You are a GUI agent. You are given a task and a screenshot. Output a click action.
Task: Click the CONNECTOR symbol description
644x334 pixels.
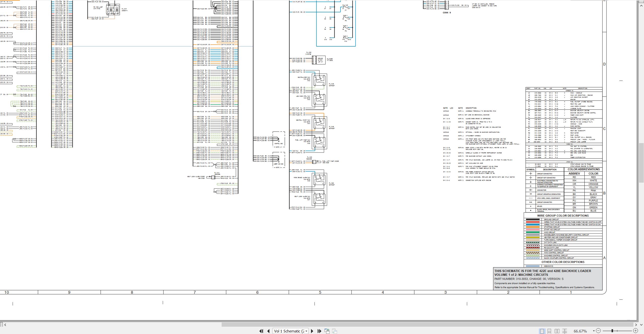[542, 190]
